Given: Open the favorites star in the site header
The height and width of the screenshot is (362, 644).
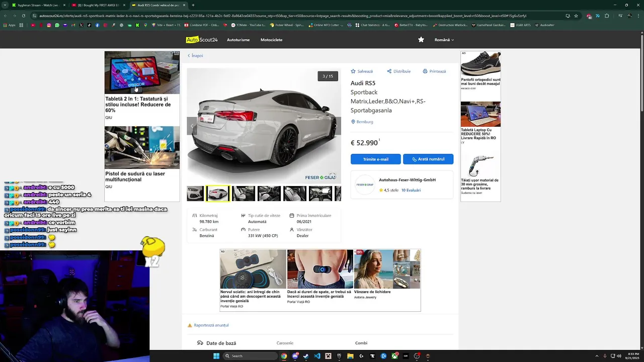Looking at the screenshot, I should pos(421,40).
